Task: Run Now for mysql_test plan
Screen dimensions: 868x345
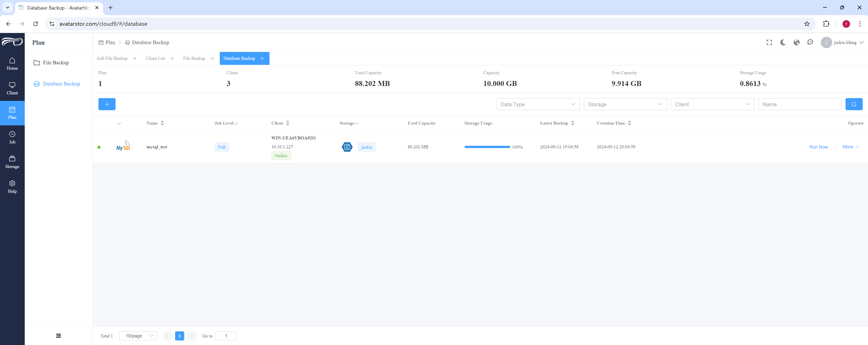Action: click(819, 147)
